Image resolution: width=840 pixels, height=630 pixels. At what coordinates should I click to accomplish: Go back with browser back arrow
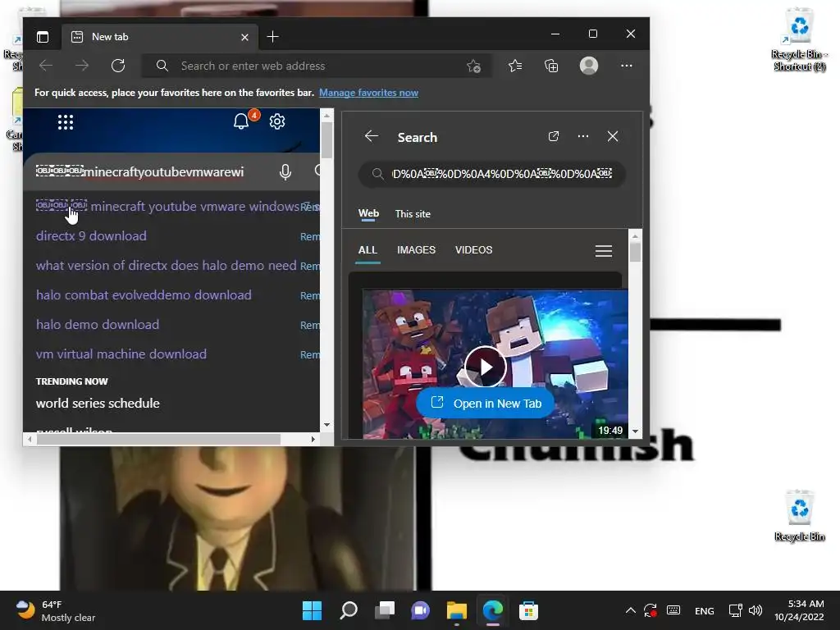pos(46,66)
